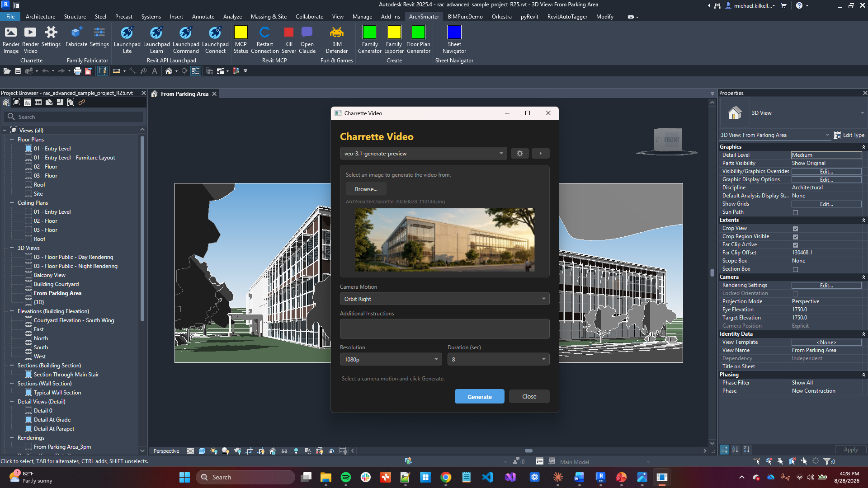The image size is (868, 488).
Task: Open the Render Image tool
Action: [x=11, y=40]
